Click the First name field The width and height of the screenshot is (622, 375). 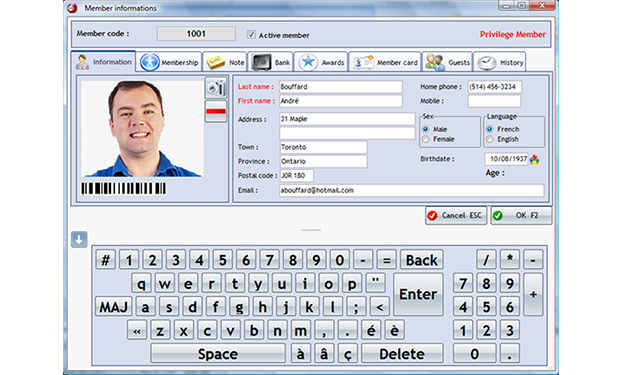click(341, 101)
